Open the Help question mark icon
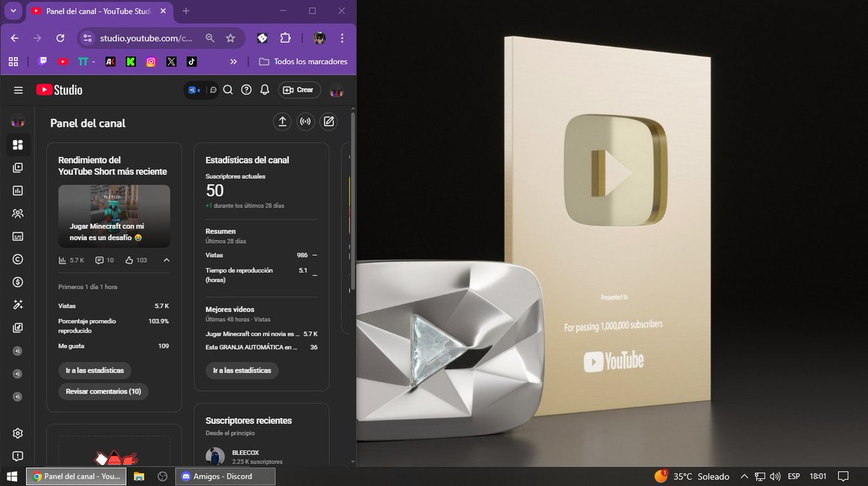This screenshot has height=486, width=868. click(246, 90)
